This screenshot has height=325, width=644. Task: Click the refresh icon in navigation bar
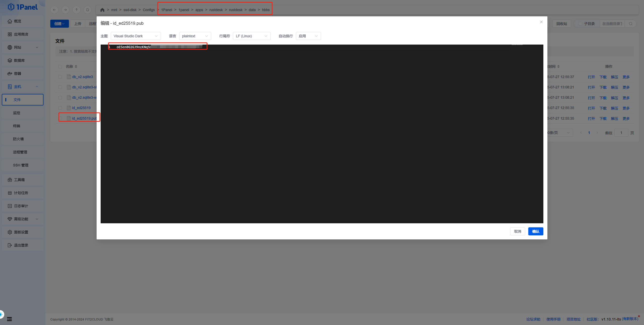coord(88,10)
